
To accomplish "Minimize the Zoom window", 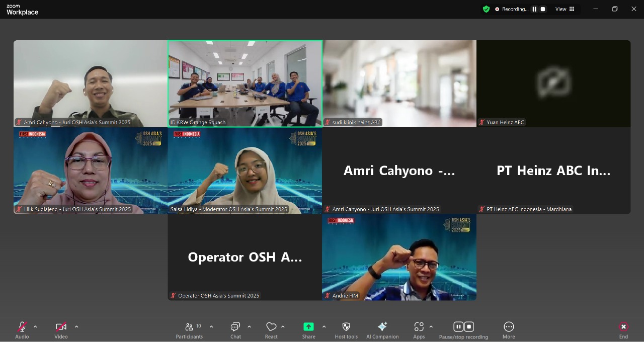I will pos(596,9).
